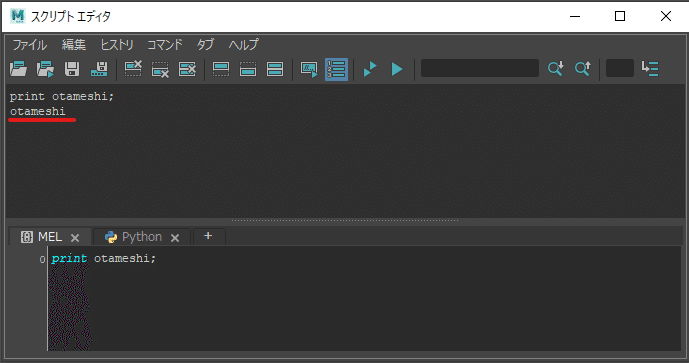Close the スクリプト エディタ window
The height and width of the screenshot is (363, 689).
(x=666, y=16)
